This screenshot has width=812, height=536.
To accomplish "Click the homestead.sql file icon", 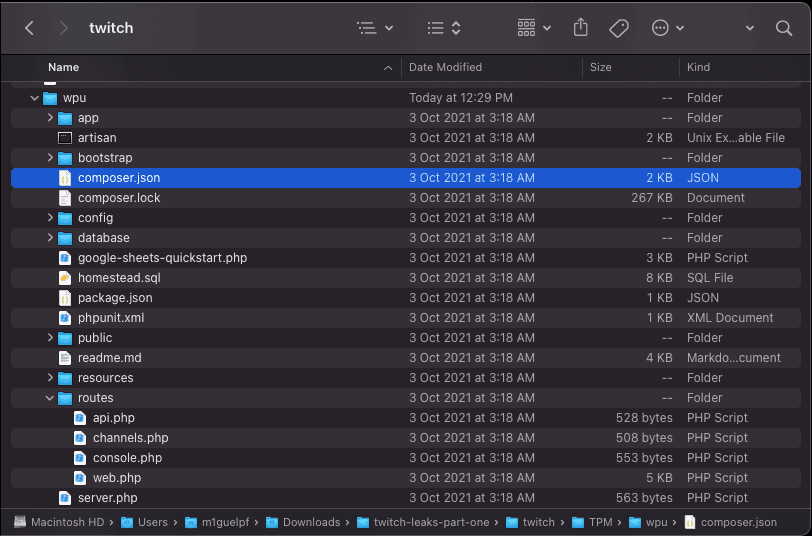I will 65,278.
